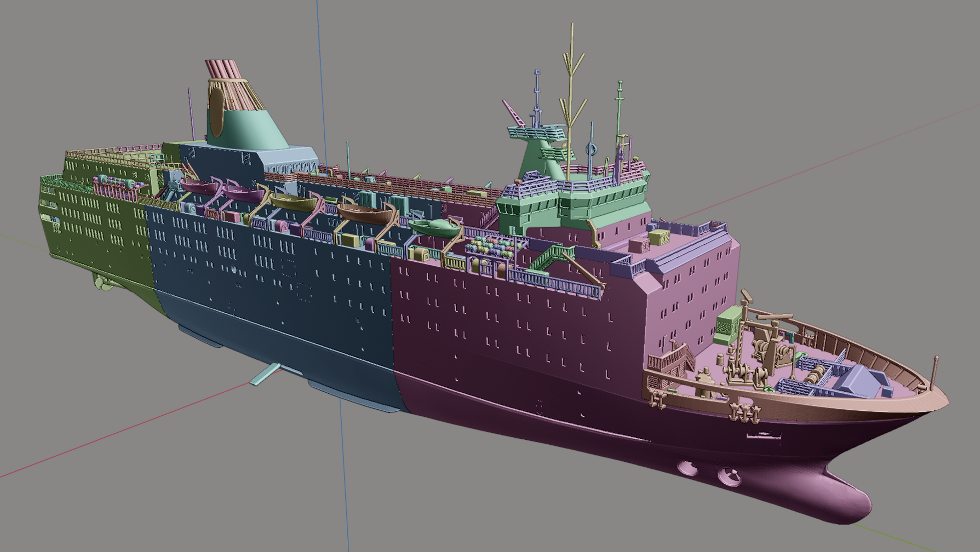Select the green staircase beside the superstructure

pyautogui.click(x=549, y=257)
